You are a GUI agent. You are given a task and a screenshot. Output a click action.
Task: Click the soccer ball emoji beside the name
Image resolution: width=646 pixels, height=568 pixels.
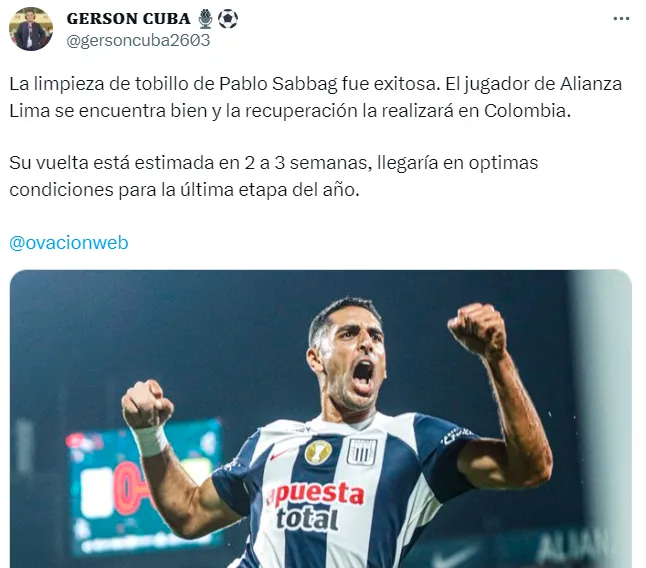coord(227,19)
